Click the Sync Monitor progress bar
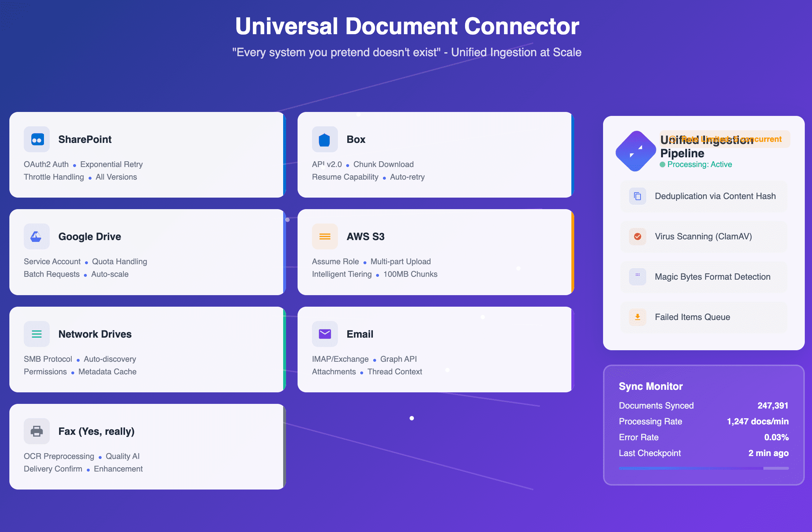 pyautogui.click(x=703, y=468)
